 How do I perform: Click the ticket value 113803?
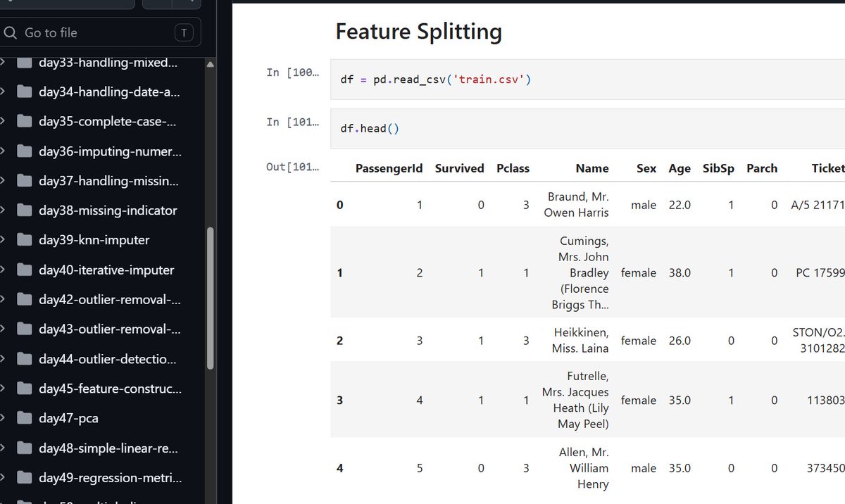pos(827,400)
